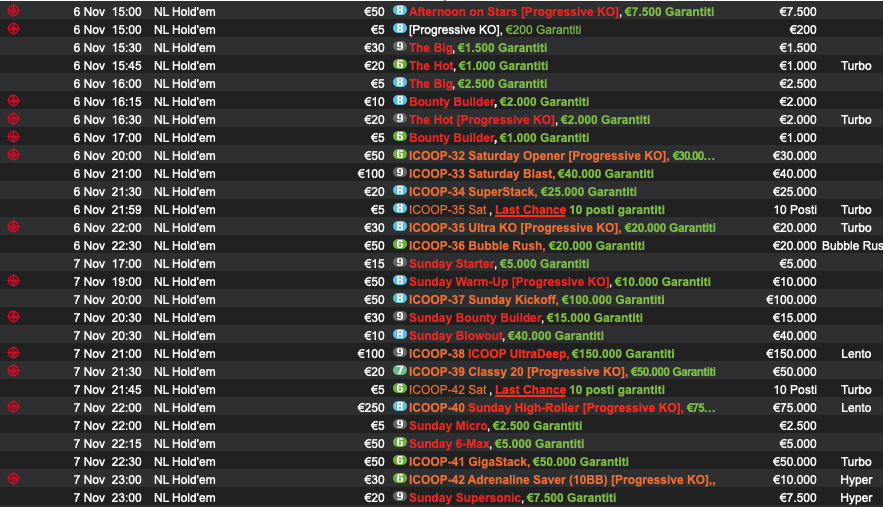The height and width of the screenshot is (507, 883).
Task: Click the target icon beside ICOOP-35 Ultra KO
Action: click(x=14, y=227)
